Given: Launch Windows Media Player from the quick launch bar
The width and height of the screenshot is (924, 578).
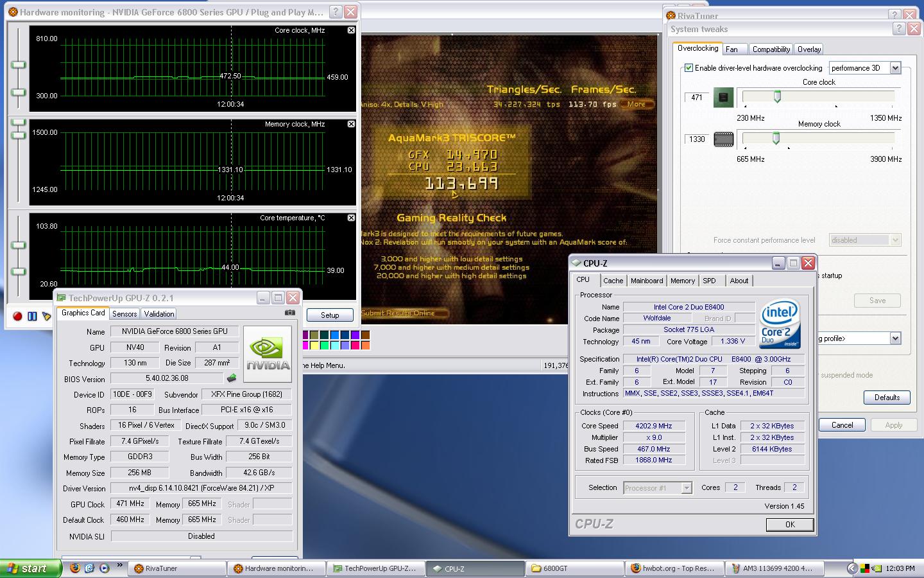Looking at the screenshot, I should click(x=104, y=568).
